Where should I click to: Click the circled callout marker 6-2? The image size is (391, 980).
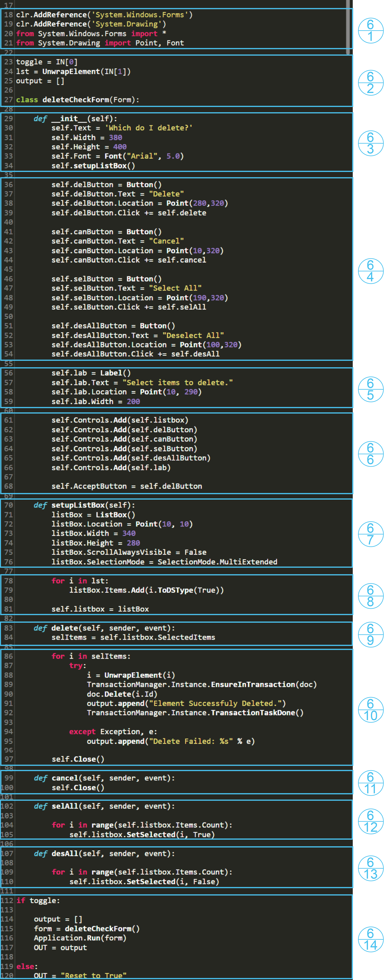(x=370, y=83)
